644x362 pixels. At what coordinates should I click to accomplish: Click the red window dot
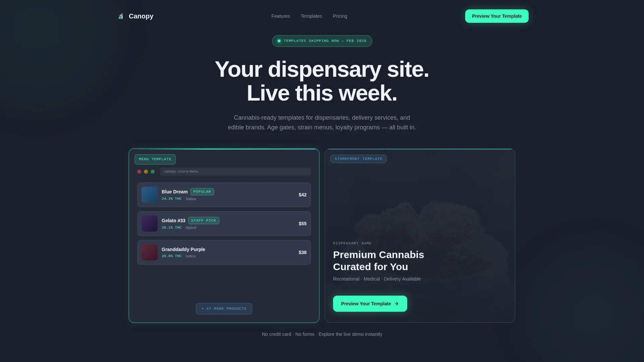pyautogui.click(x=139, y=172)
